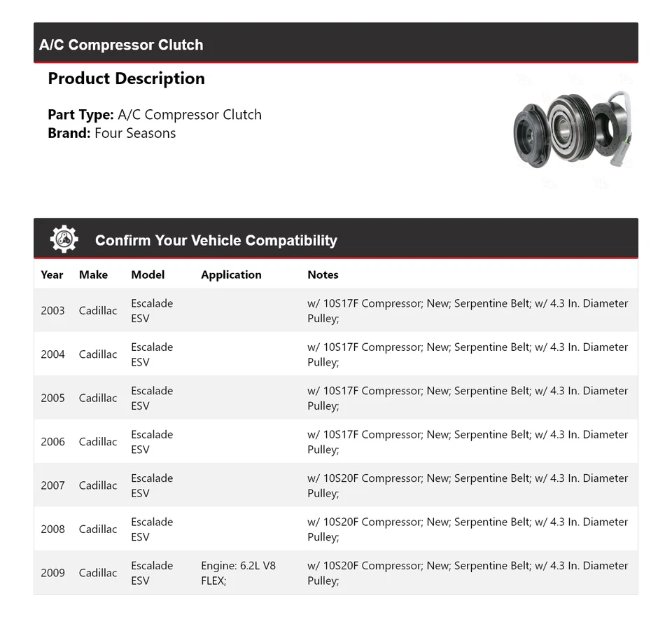Image resolution: width=672 pixels, height=617 pixels.
Task: Click the Confirm Your Vehicle Compatibility heading
Action: (216, 240)
